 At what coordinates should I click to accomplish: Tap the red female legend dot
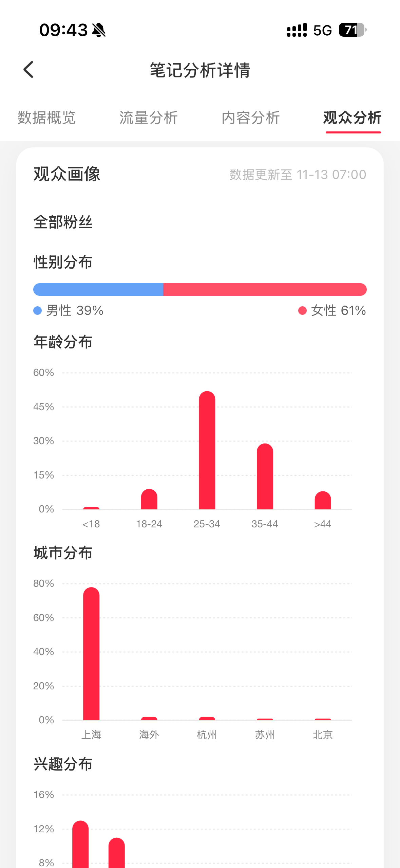(x=302, y=310)
